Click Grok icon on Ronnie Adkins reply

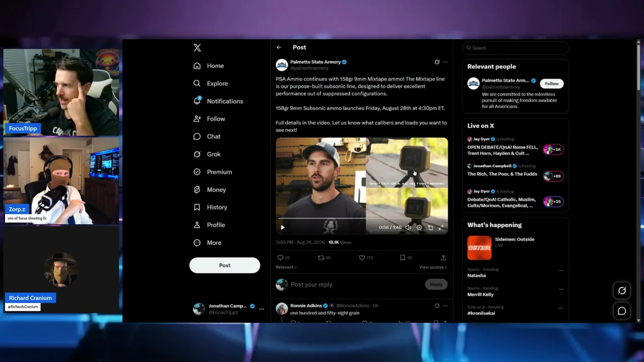pyautogui.click(x=437, y=306)
